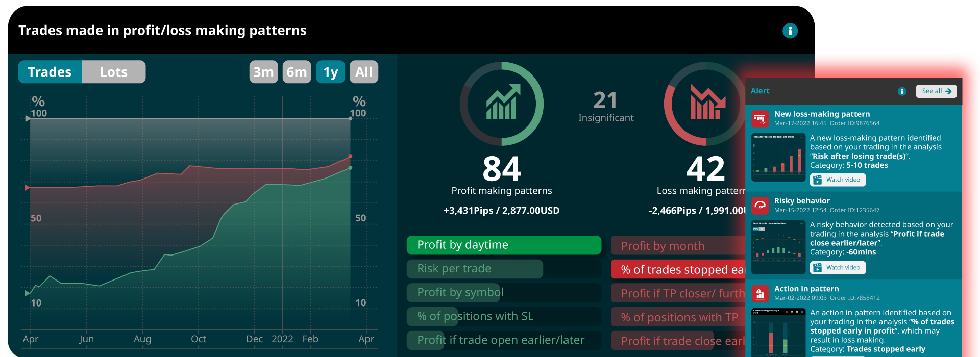Click See all alerts button

[x=936, y=91]
